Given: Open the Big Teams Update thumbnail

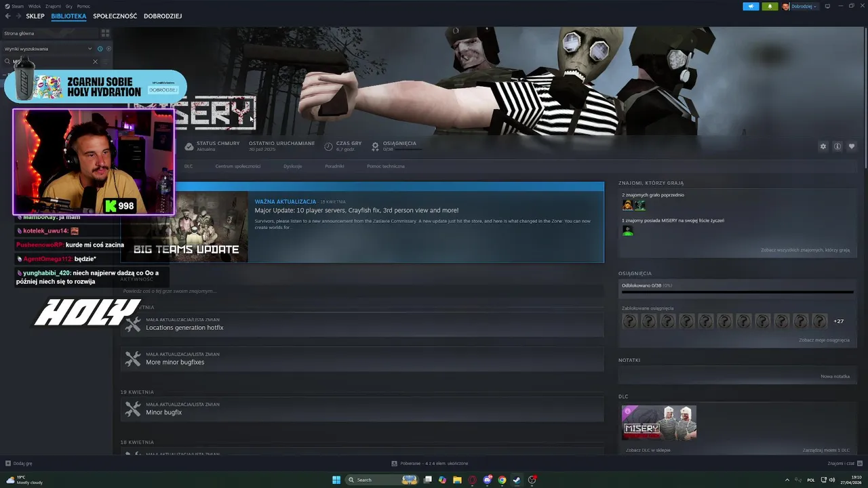Looking at the screenshot, I should 184,227.
